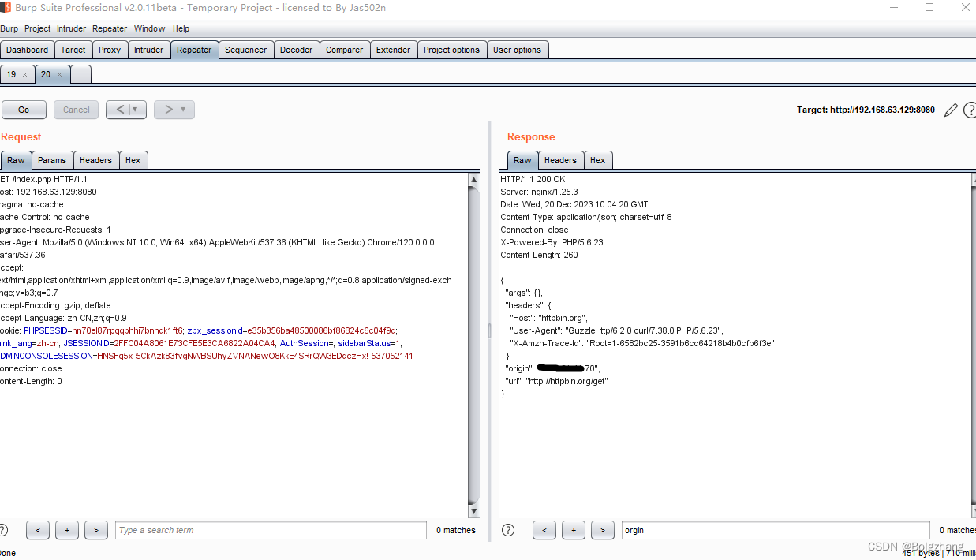Screen dimensions: 976x560
Task: Open the Burp menu
Action: click(x=9, y=28)
